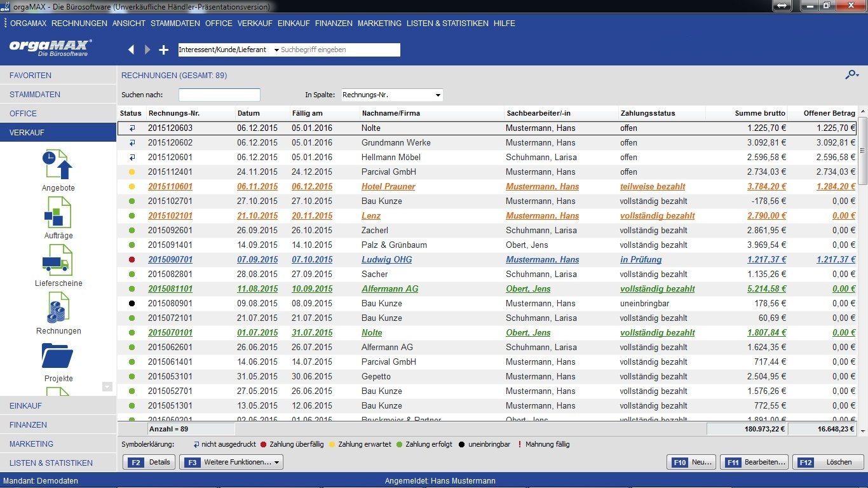The width and height of the screenshot is (868, 488).
Task: Open the HILFE menu
Action: tap(505, 23)
